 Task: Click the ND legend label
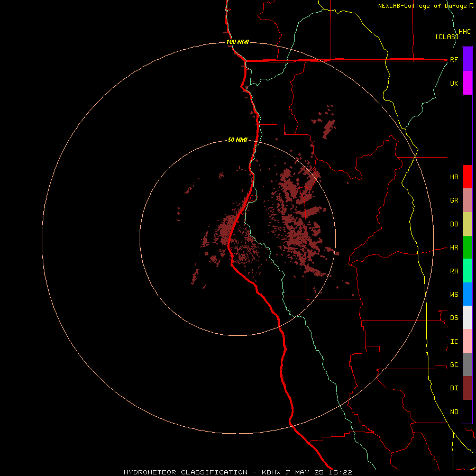point(454,411)
